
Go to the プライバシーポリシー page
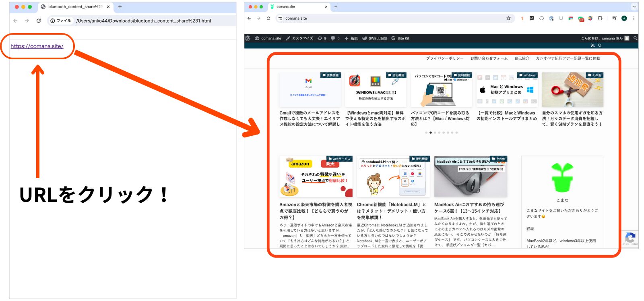[445, 58]
